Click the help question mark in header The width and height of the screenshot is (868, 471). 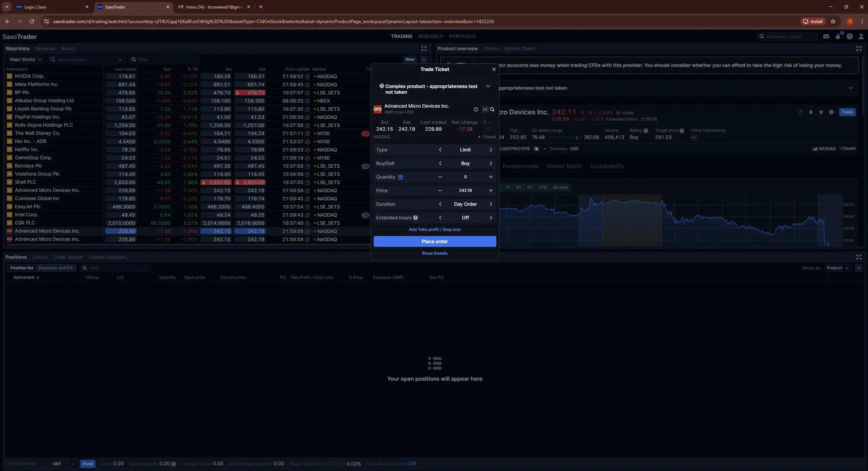point(850,36)
